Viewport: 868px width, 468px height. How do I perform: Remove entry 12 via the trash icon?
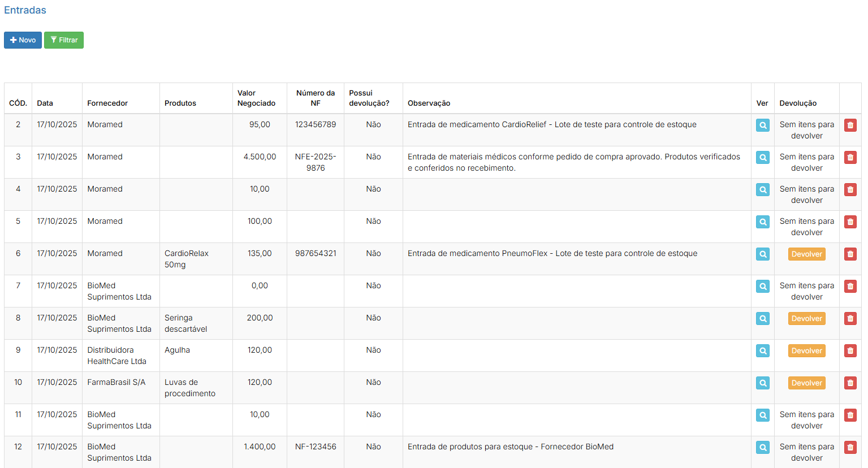[850, 448]
